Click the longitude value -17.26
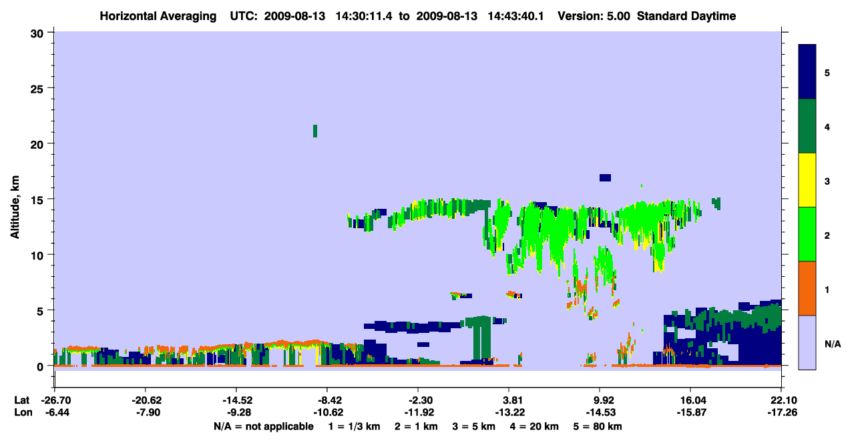 click(x=781, y=413)
